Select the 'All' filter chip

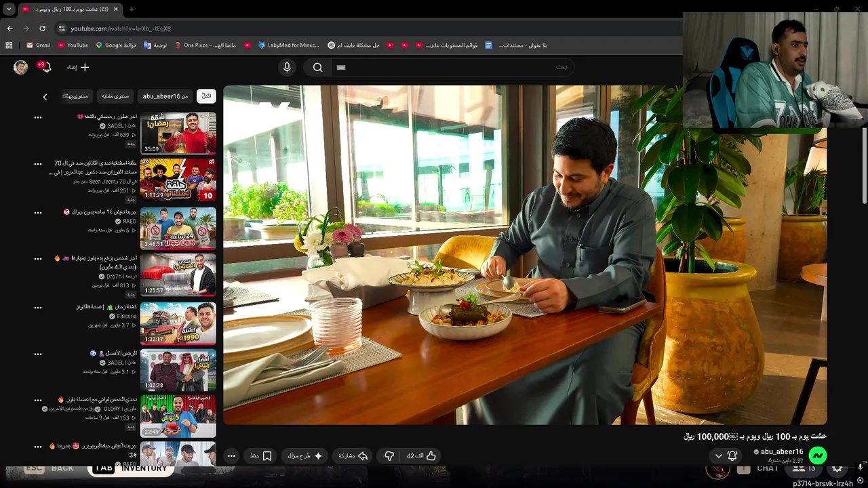click(x=206, y=96)
